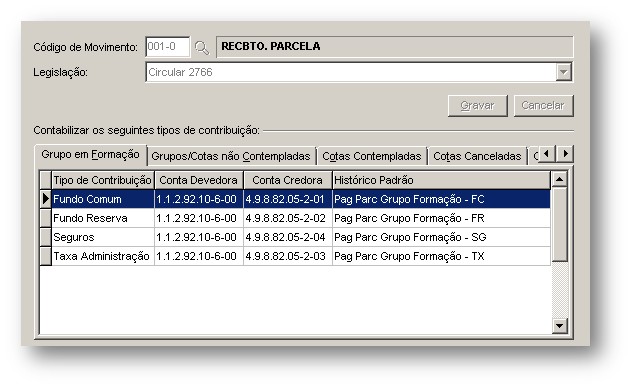Viewport: 632px width, 388px height.
Task: Click the Circular 2766 combo box
Action: click(359, 72)
